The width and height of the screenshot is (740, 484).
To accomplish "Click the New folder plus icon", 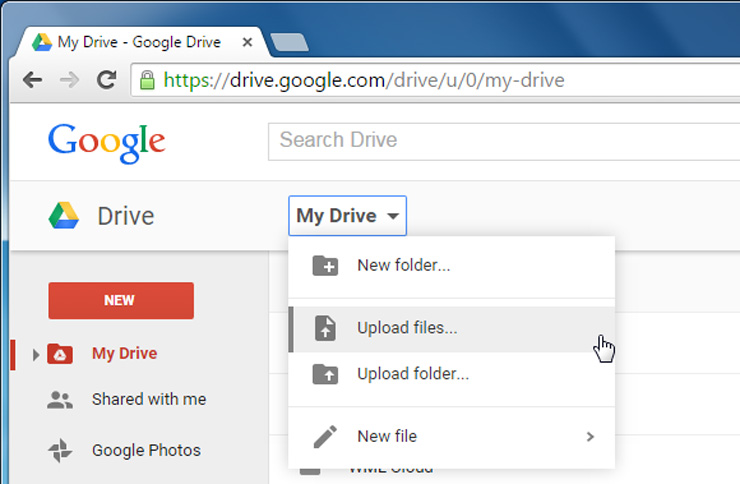I will click(325, 266).
